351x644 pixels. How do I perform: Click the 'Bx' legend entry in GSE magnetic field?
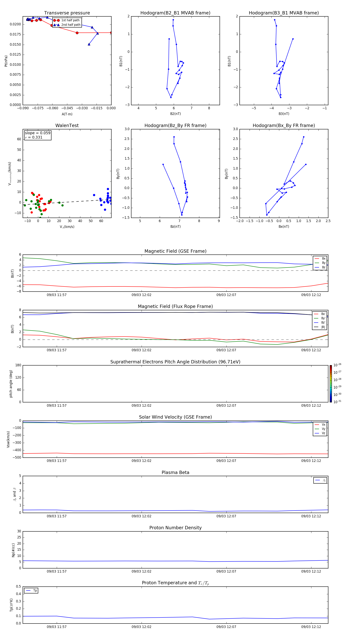coord(320,259)
